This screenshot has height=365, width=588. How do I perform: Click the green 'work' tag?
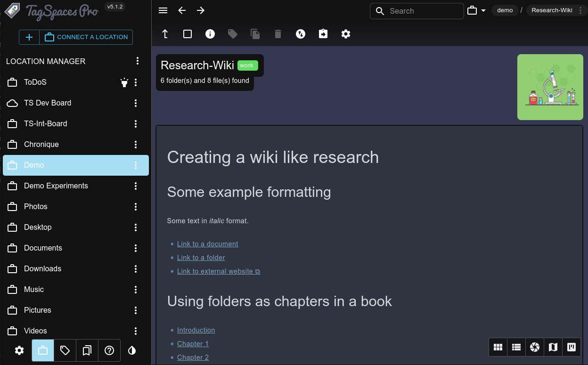pyautogui.click(x=247, y=65)
